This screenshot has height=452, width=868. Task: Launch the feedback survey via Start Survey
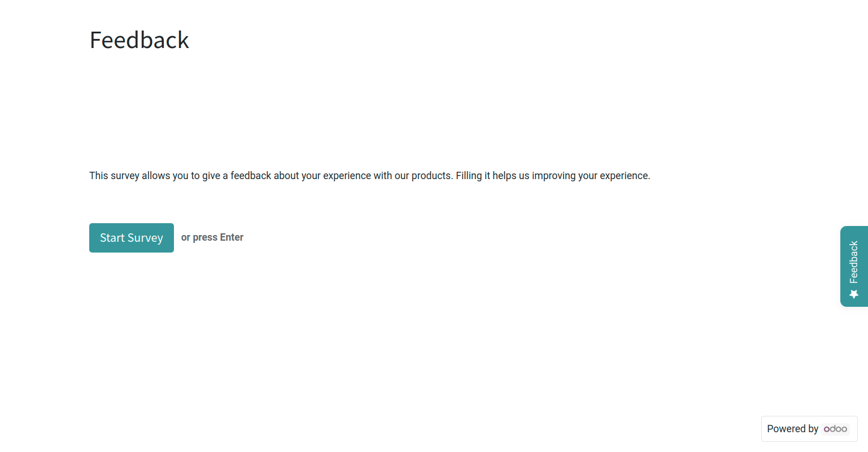(x=132, y=238)
